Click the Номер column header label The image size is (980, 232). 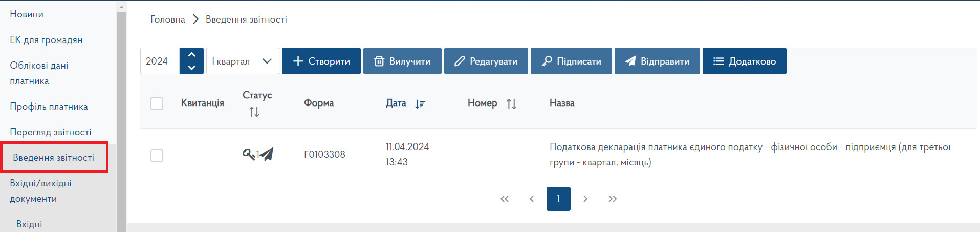[483, 103]
